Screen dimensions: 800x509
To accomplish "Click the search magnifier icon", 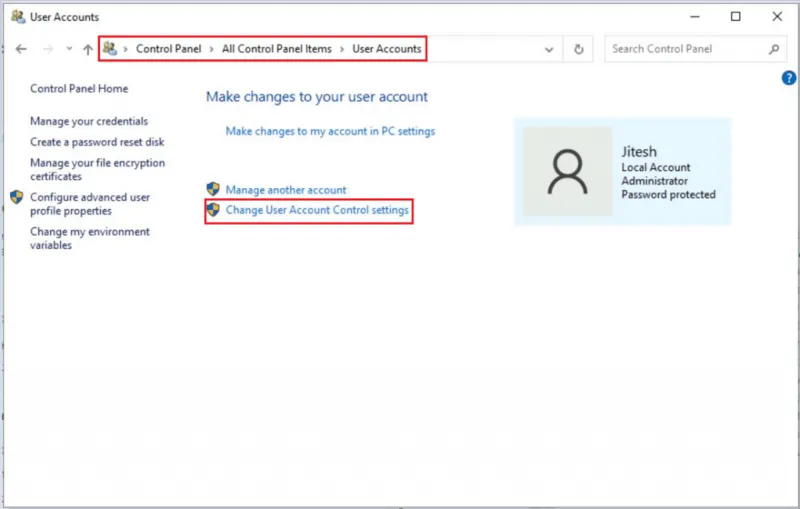I will [x=774, y=49].
